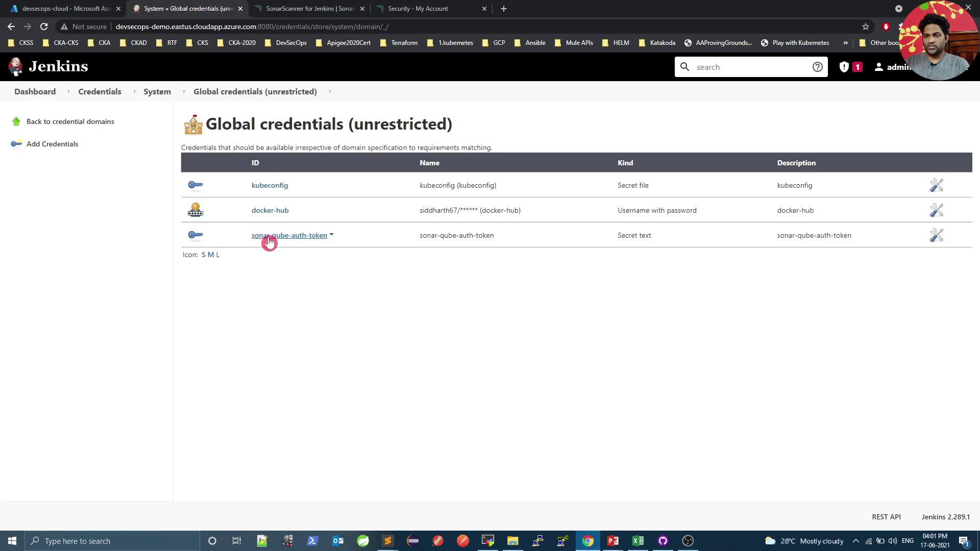
Task: Bookmark this page with the star icon
Action: point(865,27)
